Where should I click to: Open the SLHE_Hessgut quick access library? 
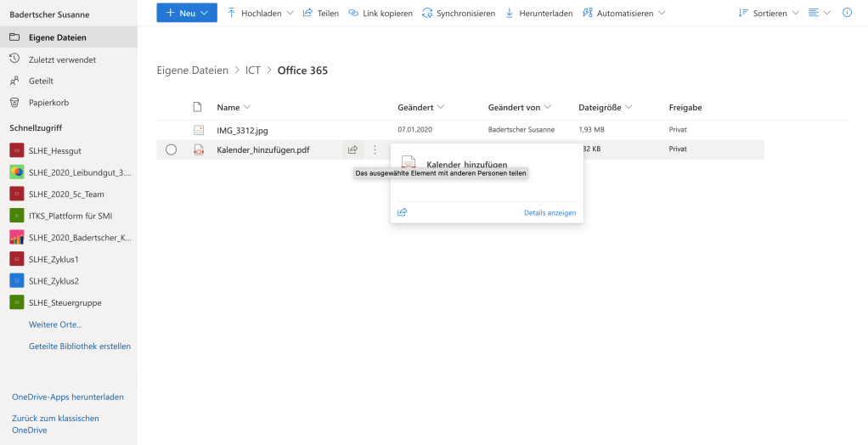(x=55, y=150)
